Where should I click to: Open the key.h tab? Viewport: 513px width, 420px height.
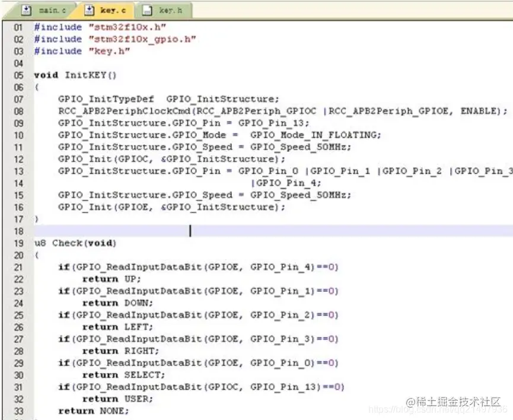click(x=163, y=11)
